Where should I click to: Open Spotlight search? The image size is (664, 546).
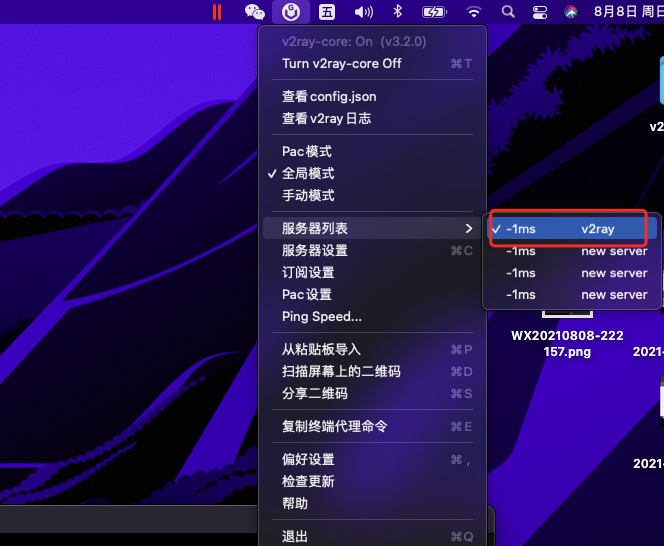(508, 11)
